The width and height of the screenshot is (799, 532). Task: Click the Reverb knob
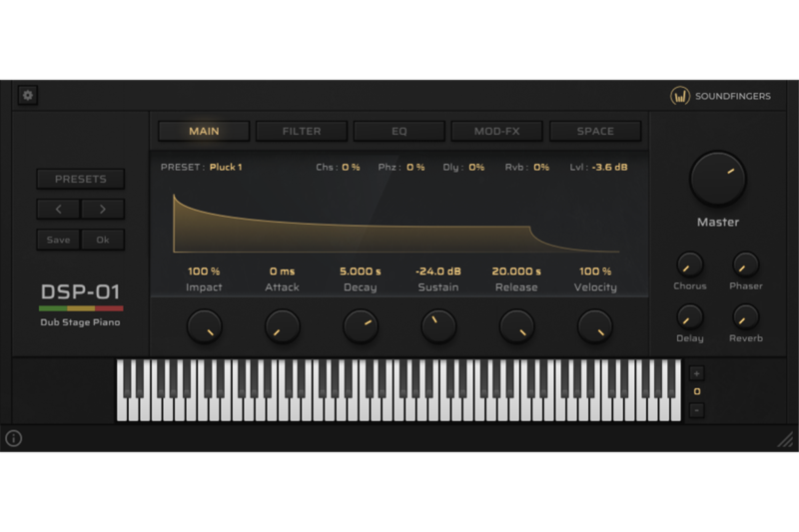(x=745, y=317)
